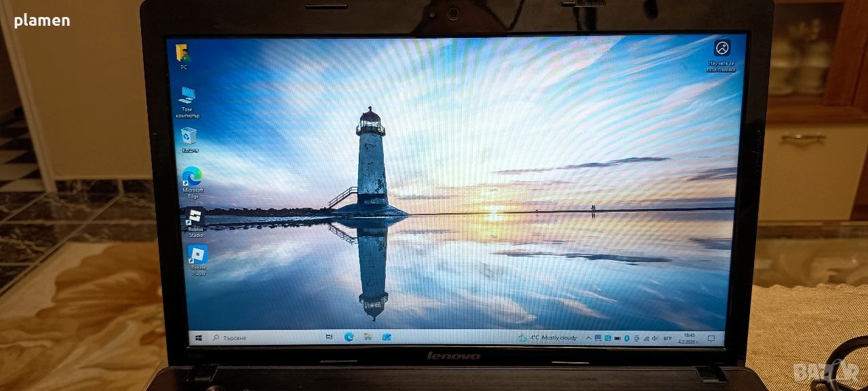
Task: Select the Този компютър desktop icon
Action: tap(186, 95)
